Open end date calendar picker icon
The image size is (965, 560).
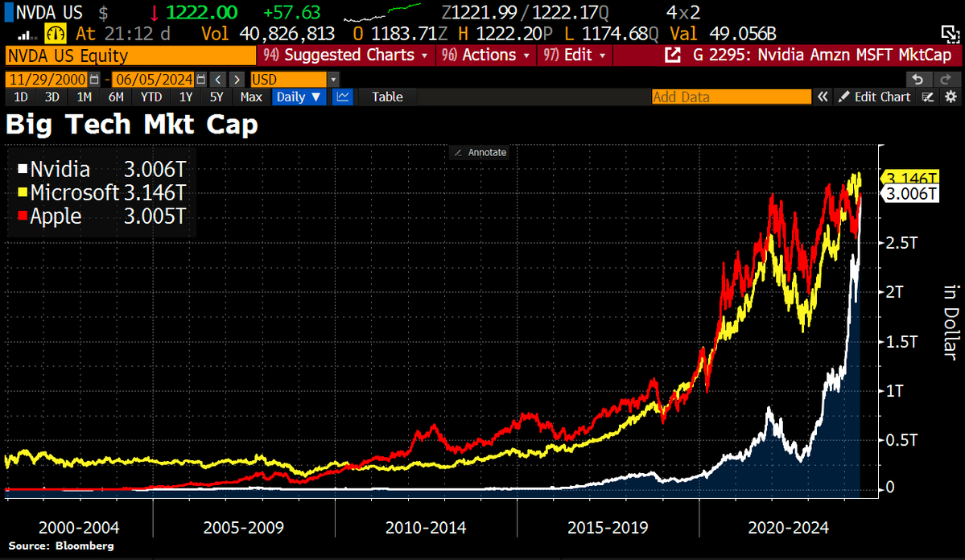click(200, 80)
